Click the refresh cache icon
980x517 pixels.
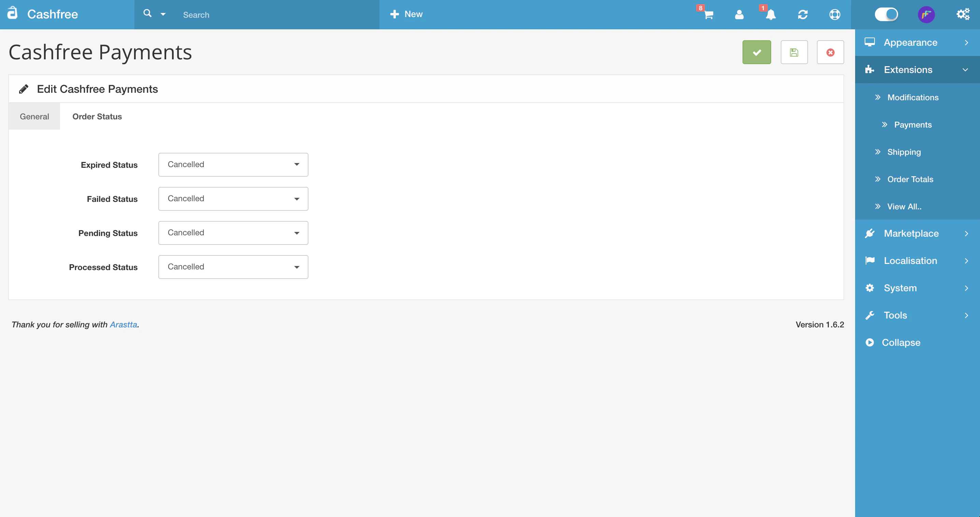pos(803,15)
